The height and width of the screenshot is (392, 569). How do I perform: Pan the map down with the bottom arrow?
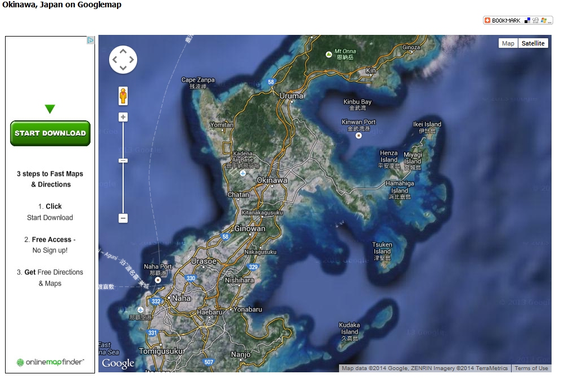click(123, 68)
